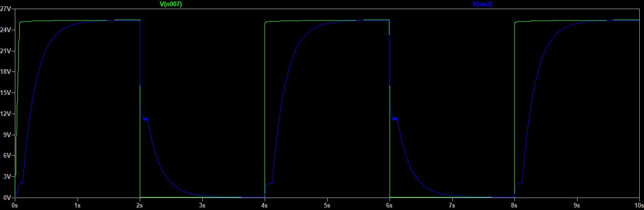Click the 6V vertical axis label
The width and height of the screenshot is (644, 210).
coord(8,155)
